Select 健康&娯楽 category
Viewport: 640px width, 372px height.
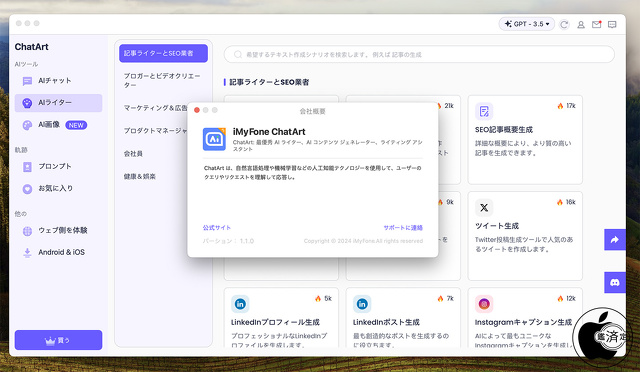pyautogui.click(x=140, y=176)
